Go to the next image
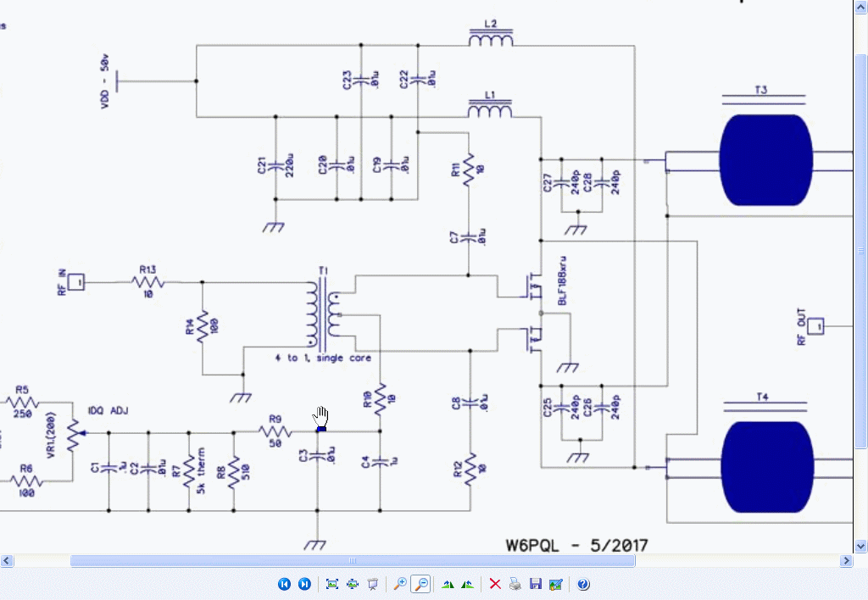868x600 pixels. point(303,584)
